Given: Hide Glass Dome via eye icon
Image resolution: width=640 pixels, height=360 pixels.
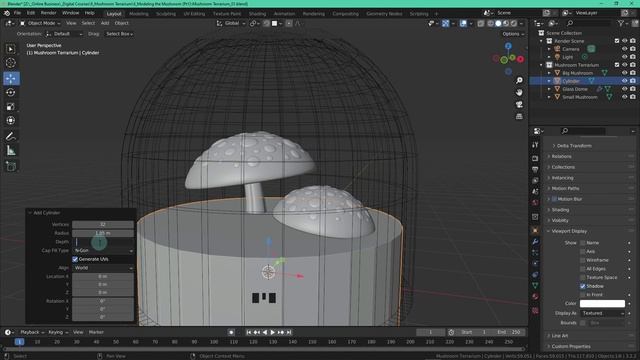Looking at the screenshot, I should (624, 89).
